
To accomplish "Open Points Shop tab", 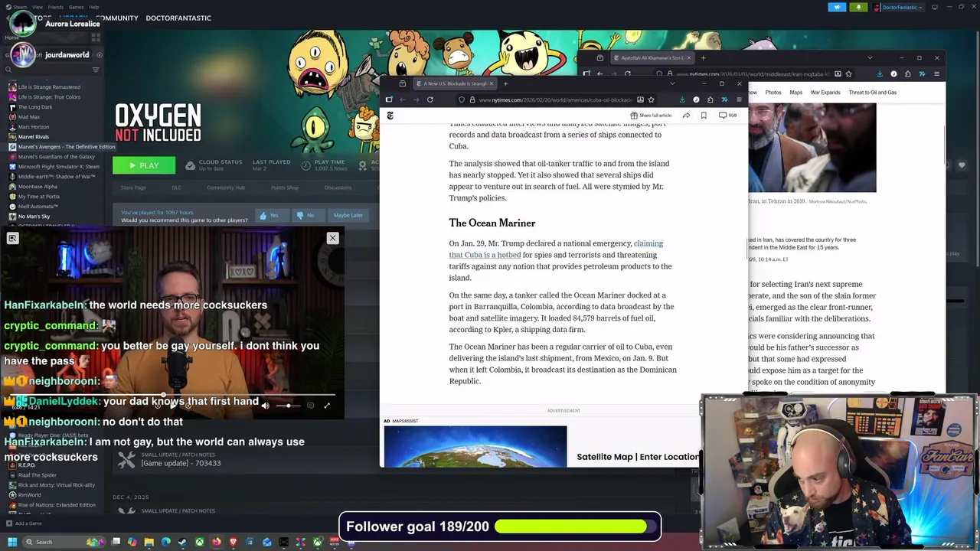I will 285,187.
